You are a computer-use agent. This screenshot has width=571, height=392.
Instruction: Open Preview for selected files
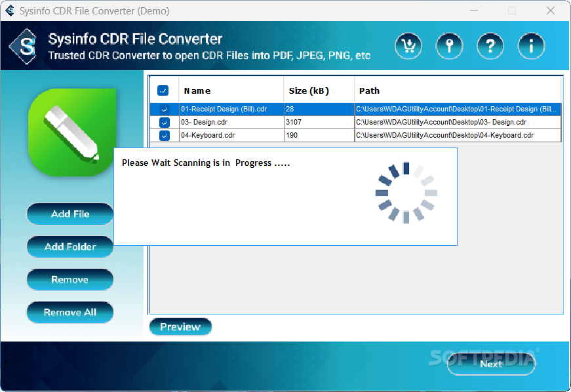(180, 326)
